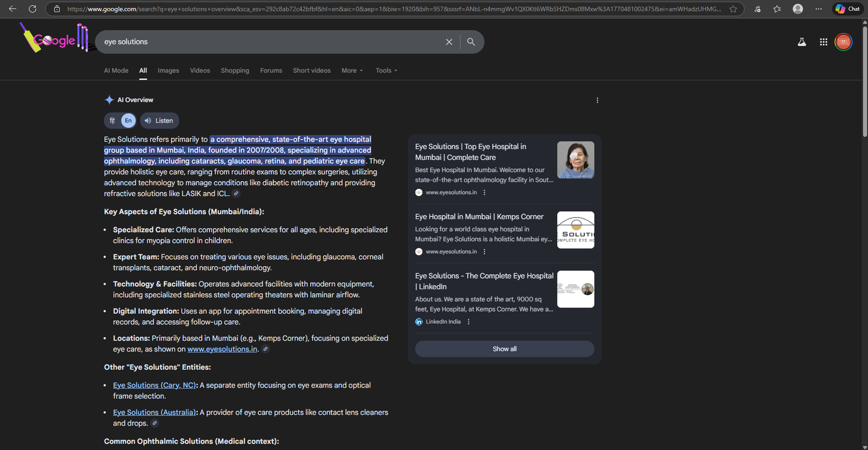The image size is (868, 450).
Task: Click the AI Overview sparkle icon
Action: pyautogui.click(x=109, y=100)
